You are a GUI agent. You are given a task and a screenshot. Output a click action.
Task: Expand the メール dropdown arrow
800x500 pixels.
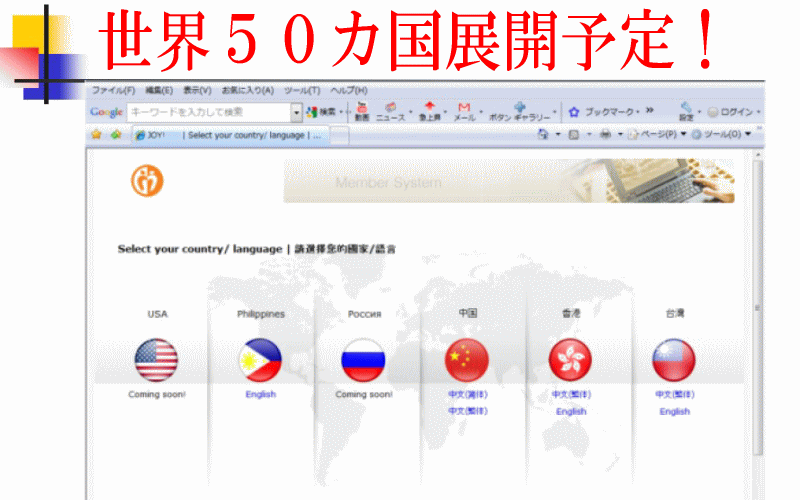pyautogui.click(x=481, y=112)
